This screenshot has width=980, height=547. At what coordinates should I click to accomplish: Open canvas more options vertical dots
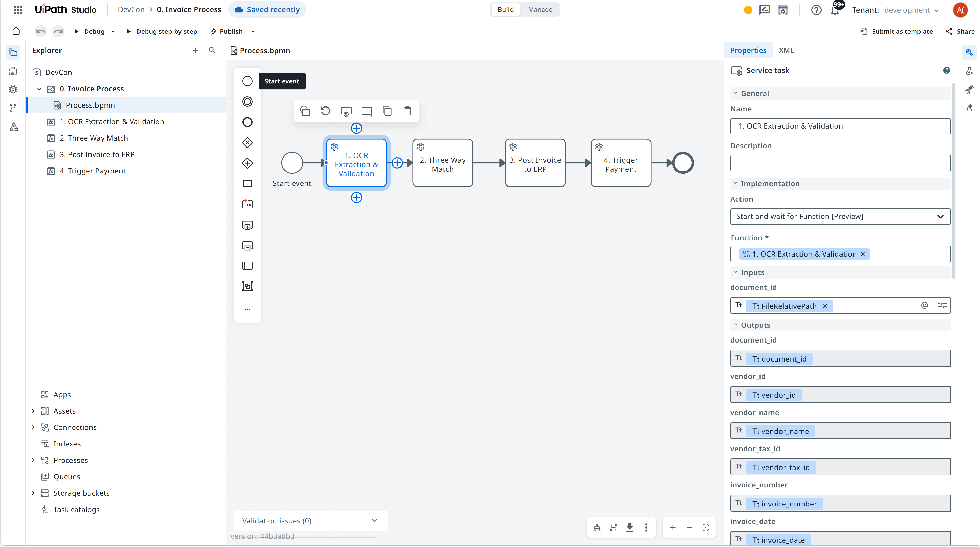pyautogui.click(x=646, y=528)
